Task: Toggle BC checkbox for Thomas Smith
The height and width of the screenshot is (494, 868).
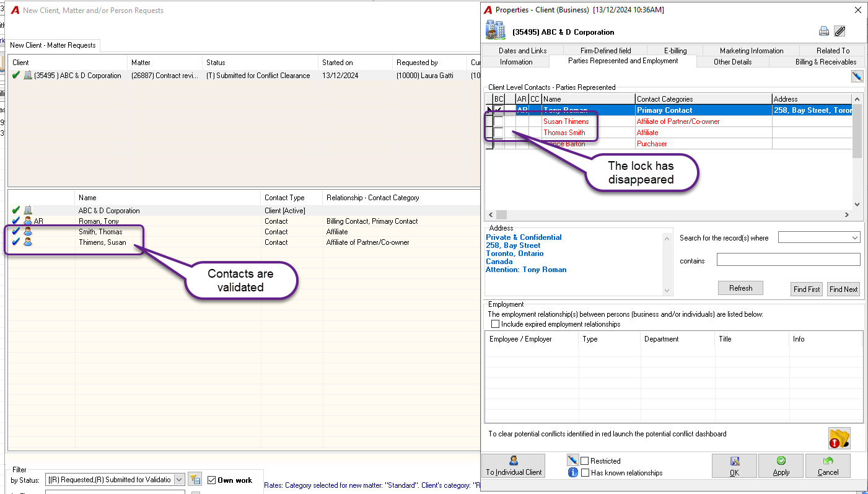Action: pos(498,133)
